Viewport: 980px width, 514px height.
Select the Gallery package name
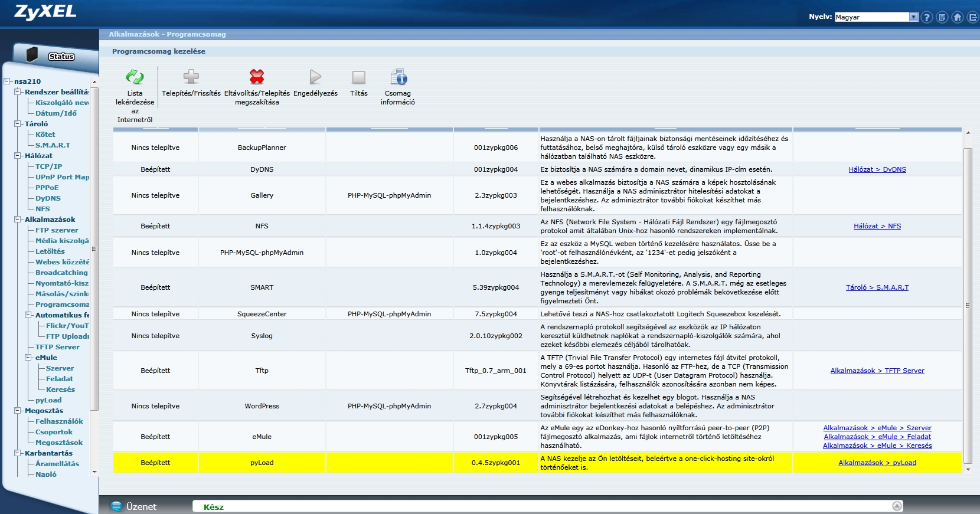tap(262, 195)
